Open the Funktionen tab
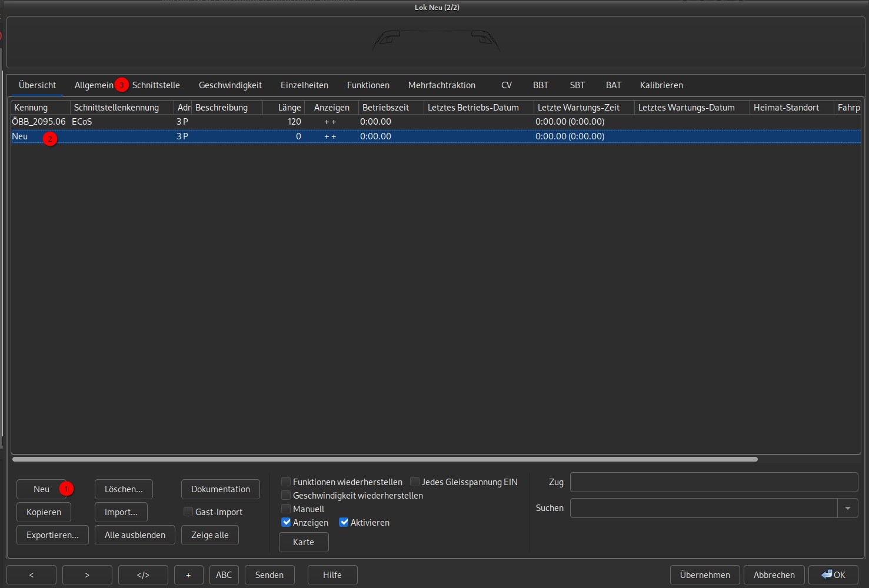 pyautogui.click(x=368, y=85)
